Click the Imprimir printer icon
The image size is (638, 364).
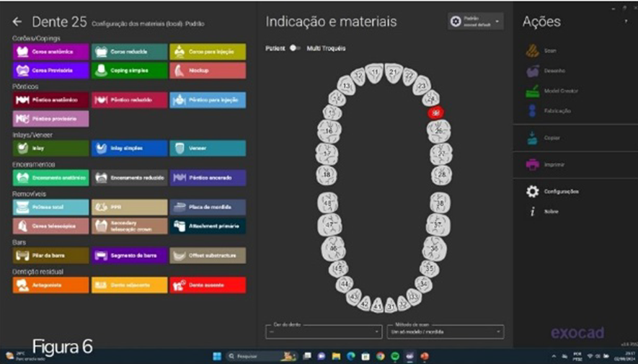point(533,165)
